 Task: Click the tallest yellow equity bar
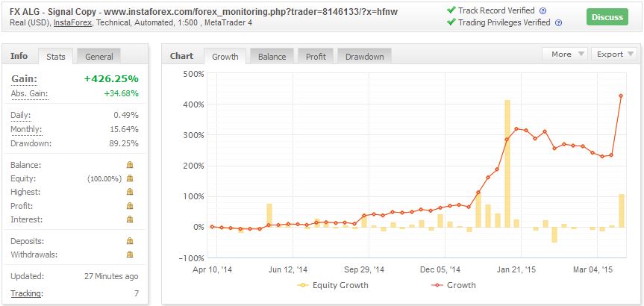pos(507,163)
